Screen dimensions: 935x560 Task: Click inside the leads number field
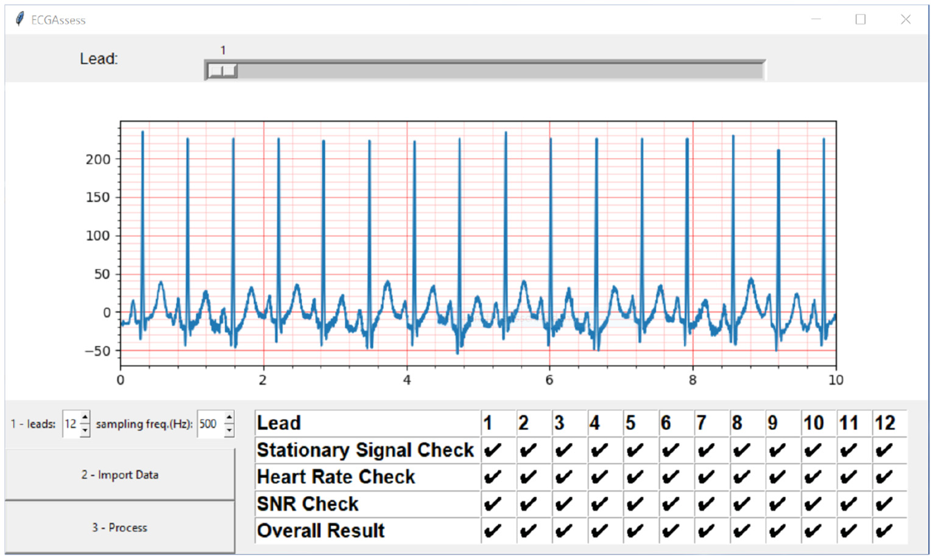71,424
